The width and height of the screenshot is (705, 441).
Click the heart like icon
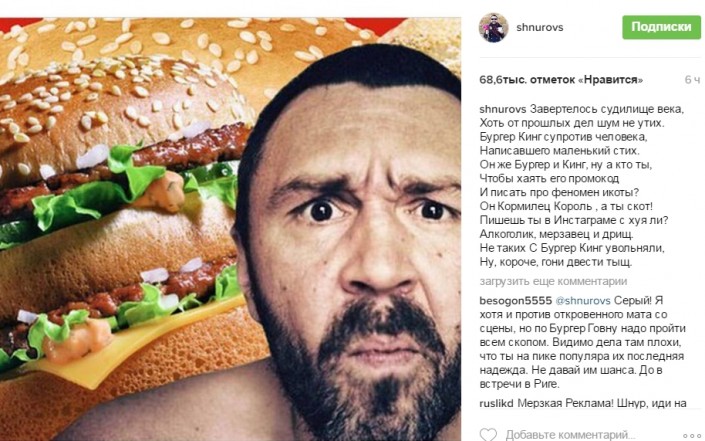[x=488, y=434]
